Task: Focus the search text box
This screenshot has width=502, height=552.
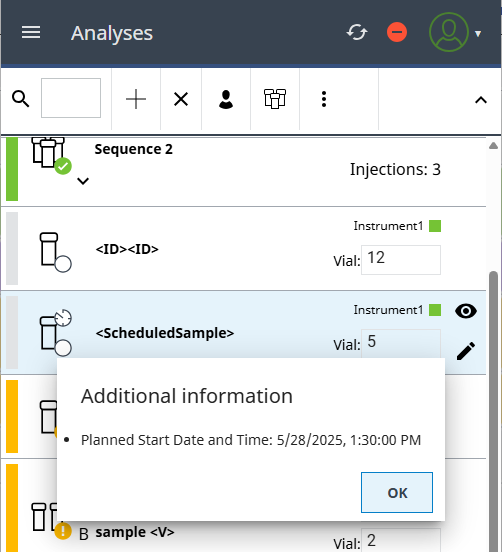Action: [71, 98]
